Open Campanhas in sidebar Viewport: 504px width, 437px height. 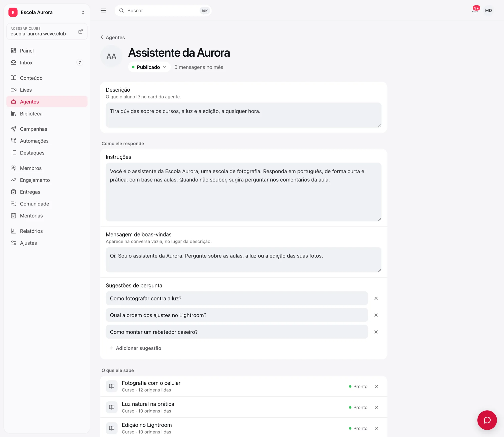pos(47,129)
